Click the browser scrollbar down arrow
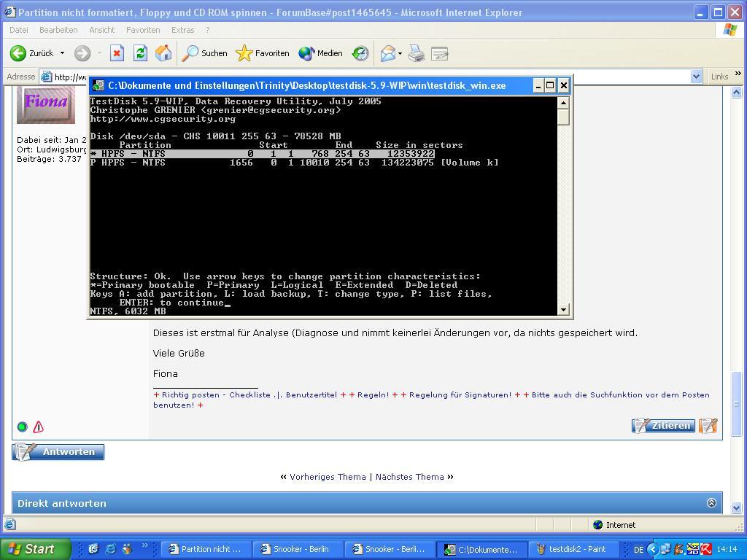 click(736, 507)
